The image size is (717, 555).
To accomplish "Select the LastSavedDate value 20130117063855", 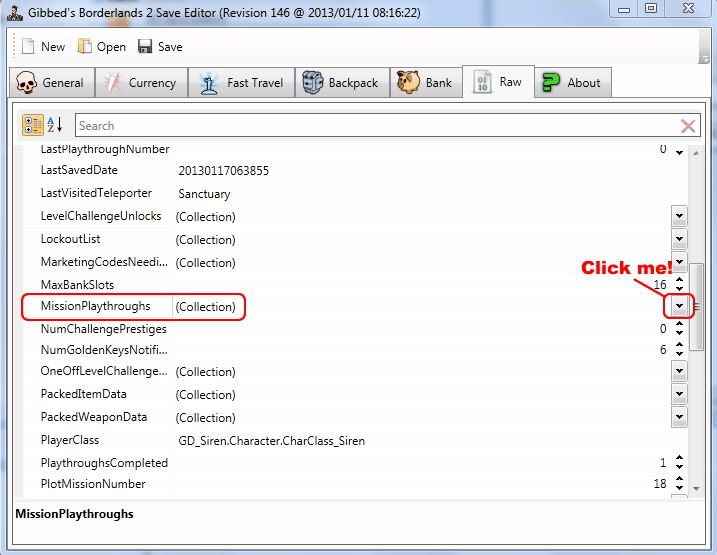I will tap(224, 171).
